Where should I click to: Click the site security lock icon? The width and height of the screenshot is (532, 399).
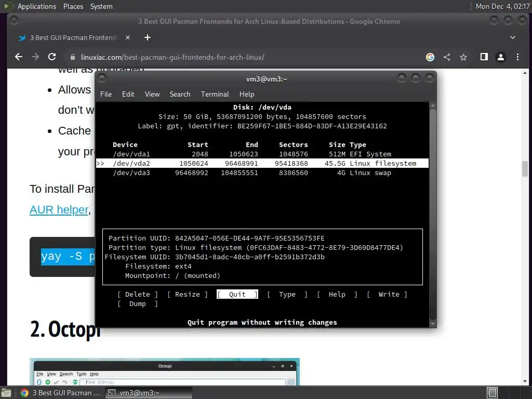pos(72,57)
